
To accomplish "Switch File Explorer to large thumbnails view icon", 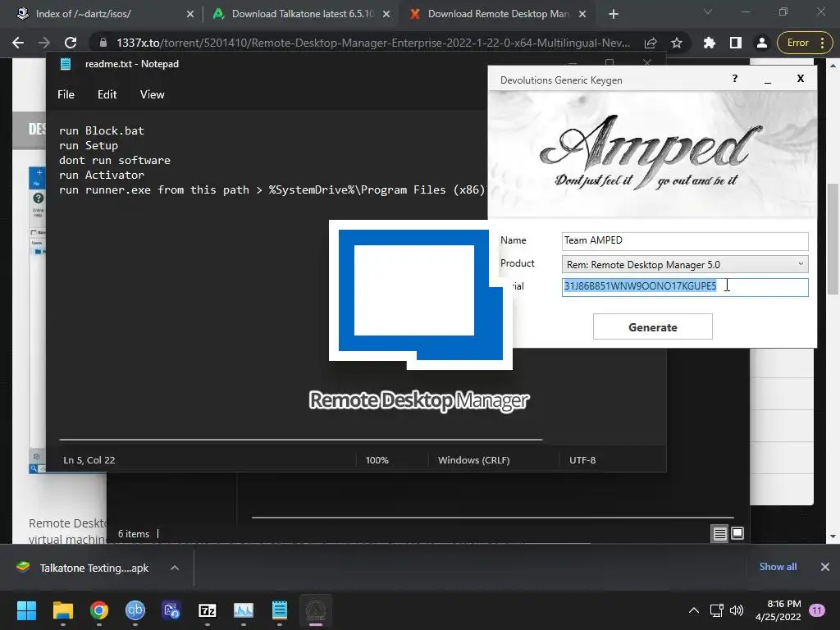I will (737, 533).
